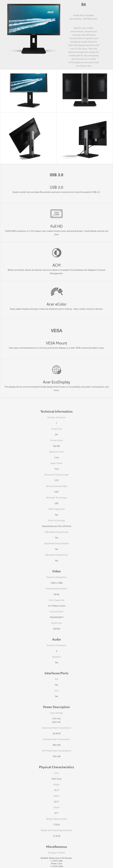Screen dimensions: 113x868
Task: Click the USB 3.0 feature icon
Action: (56, 175)
